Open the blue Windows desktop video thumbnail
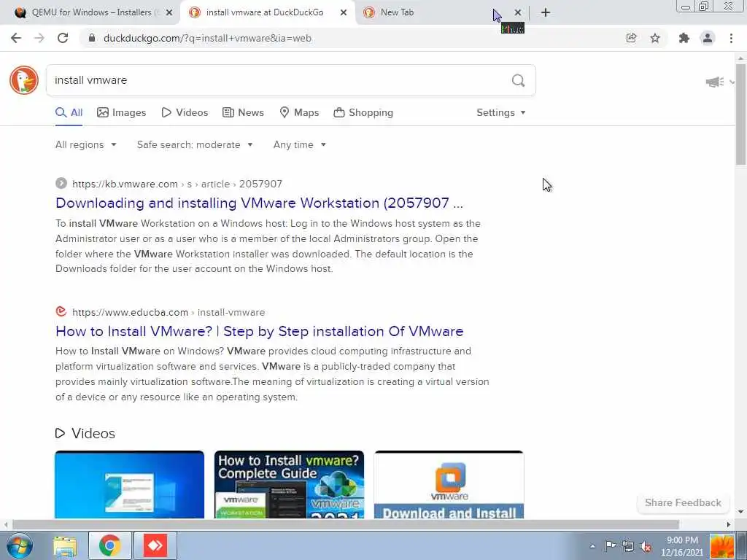This screenshot has width=747, height=560. [x=130, y=484]
